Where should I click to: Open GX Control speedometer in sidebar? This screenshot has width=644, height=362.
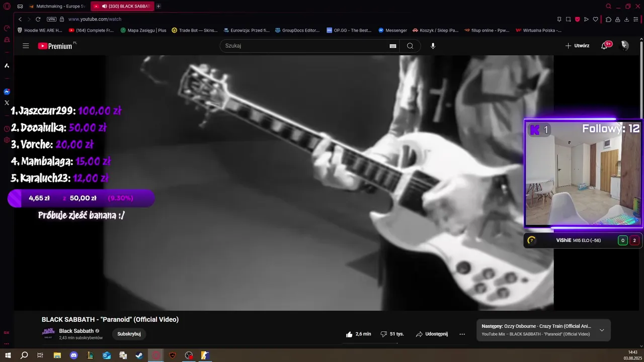[x=7, y=28]
